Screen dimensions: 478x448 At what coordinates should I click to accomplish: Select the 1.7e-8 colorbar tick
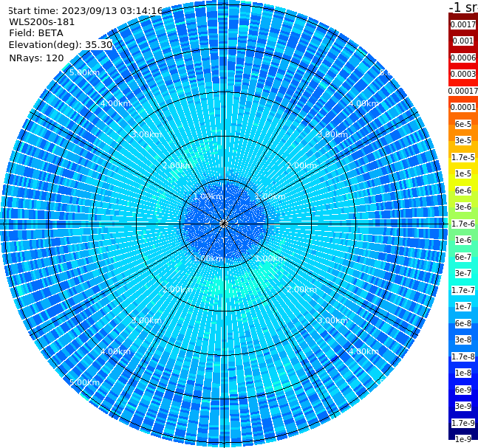point(463,356)
